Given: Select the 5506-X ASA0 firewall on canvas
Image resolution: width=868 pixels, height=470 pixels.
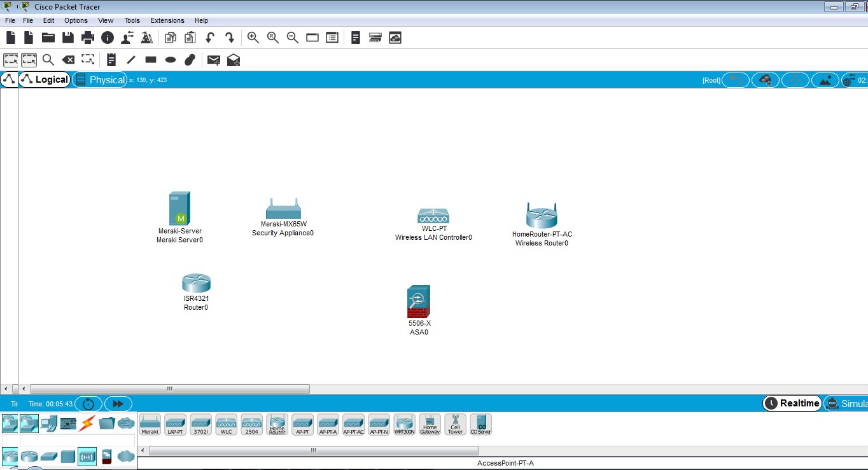Looking at the screenshot, I should (418, 301).
